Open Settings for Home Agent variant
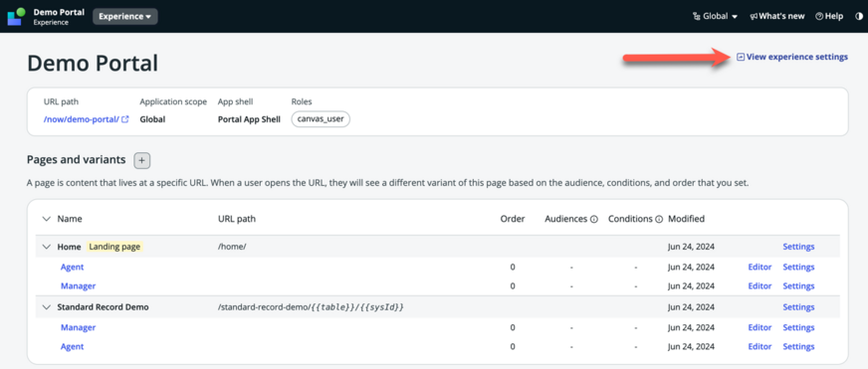The width and height of the screenshot is (868, 369). click(798, 268)
